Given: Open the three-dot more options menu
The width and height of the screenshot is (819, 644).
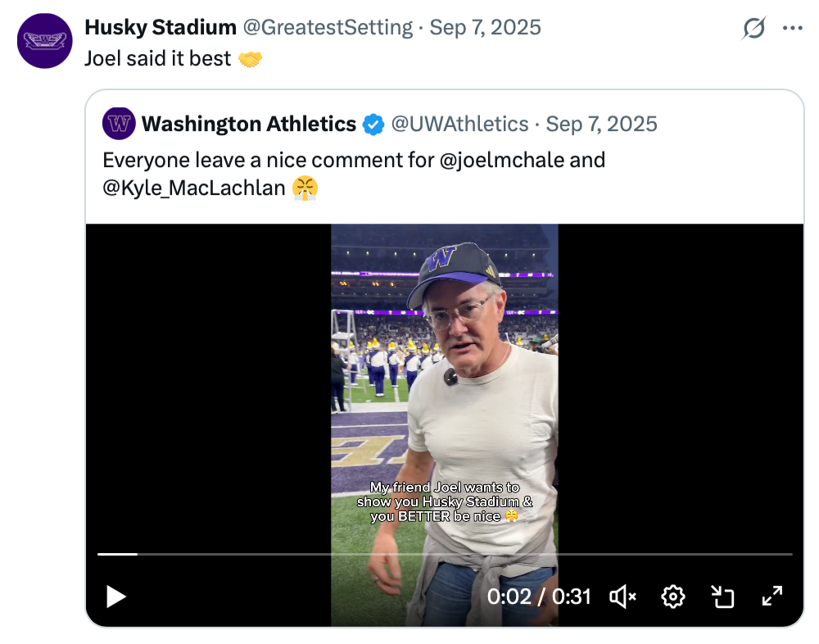Looking at the screenshot, I should 792,28.
